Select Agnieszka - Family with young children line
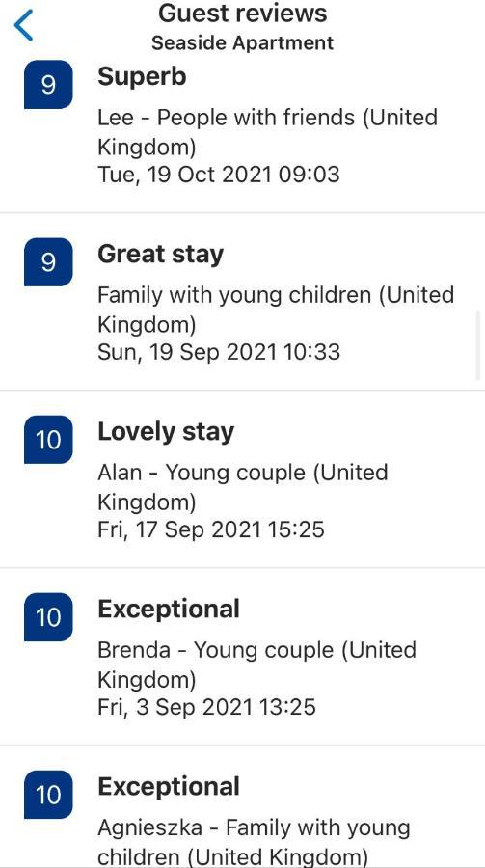This screenshot has height=868, width=485. tap(255, 842)
